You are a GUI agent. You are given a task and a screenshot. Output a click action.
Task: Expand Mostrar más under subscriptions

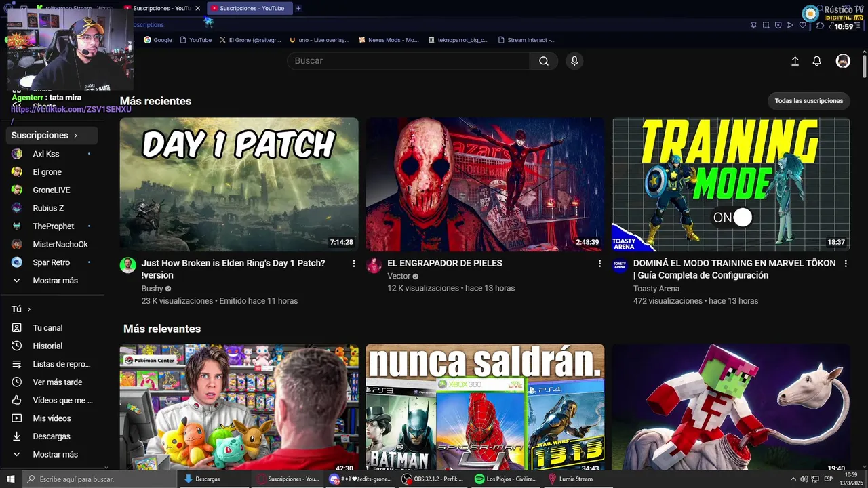point(52,281)
